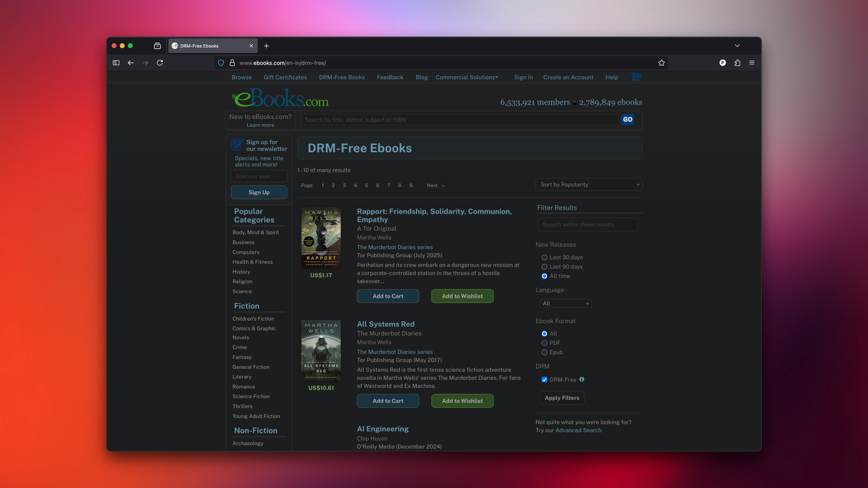The height and width of the screenshot is (488, 868).
Task: Open the tab overview icon
Action: [158, 46]
